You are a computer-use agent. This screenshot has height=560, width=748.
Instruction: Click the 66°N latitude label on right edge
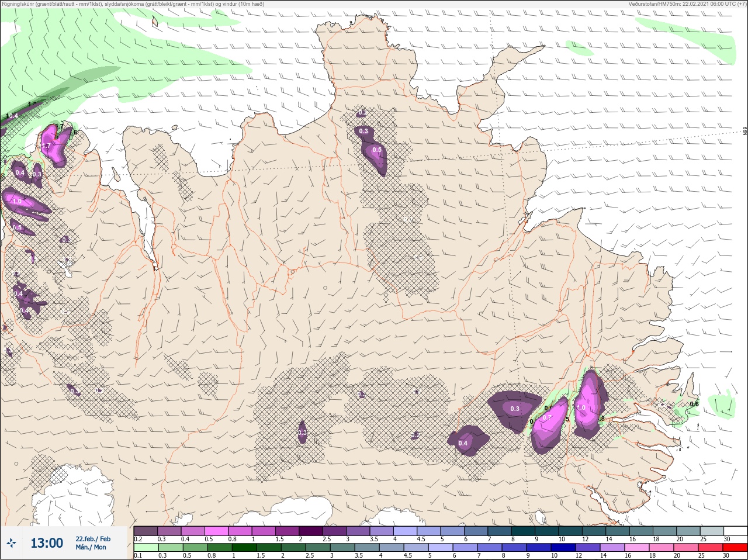pyautogui.click(x=745, y=132)
